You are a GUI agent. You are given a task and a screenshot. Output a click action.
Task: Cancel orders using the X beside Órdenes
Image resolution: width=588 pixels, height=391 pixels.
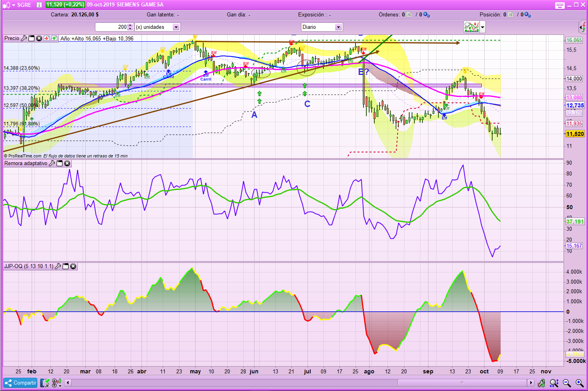tap(409, 15)
